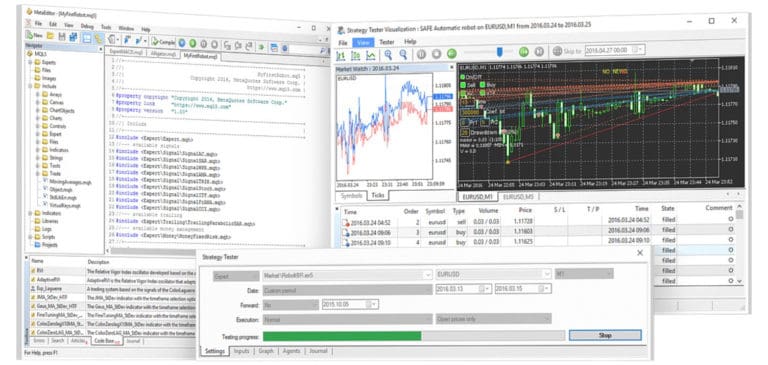768x365 pixels.
Task: Click the Stop testing button
Action: pos(605,335)
